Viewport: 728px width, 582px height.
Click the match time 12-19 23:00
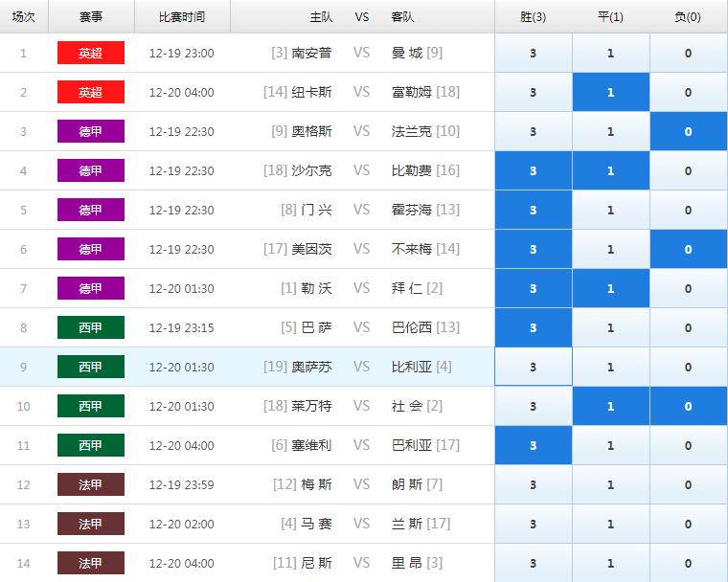[182, 53]
